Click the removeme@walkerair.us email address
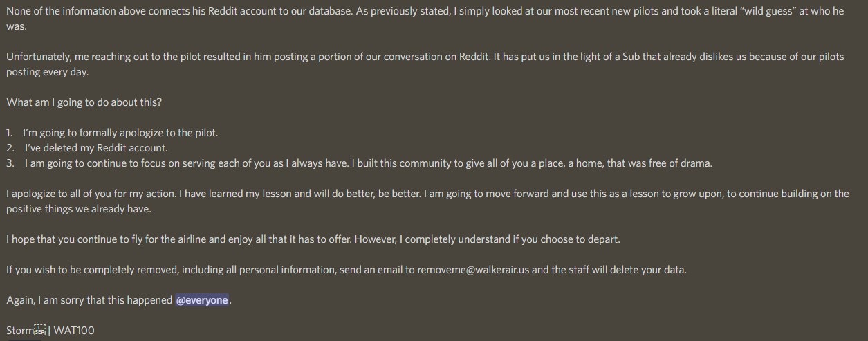The height and width of the screenshot is (341, 868). click(x=473, y=270)
